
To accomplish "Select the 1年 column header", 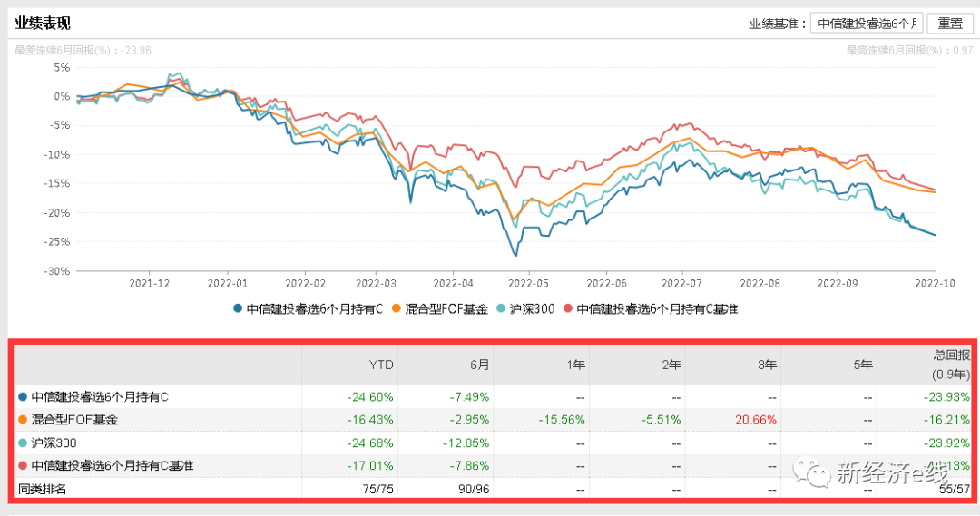I will pyautogui.click(x=575, y=365).
